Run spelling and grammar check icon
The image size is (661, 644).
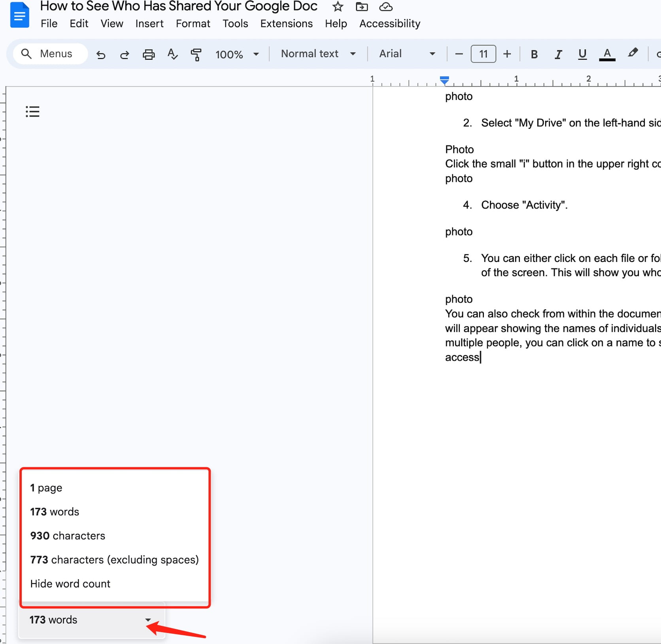tap(172, 54)
